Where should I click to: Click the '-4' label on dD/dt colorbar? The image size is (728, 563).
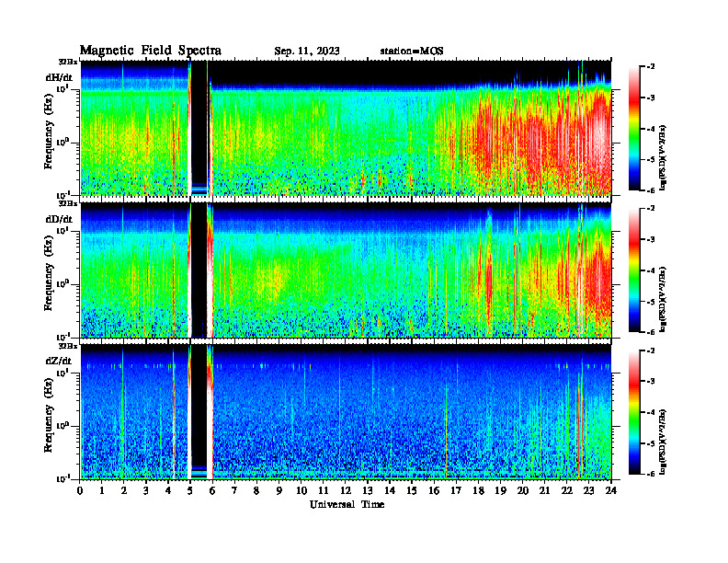point(650,270)
